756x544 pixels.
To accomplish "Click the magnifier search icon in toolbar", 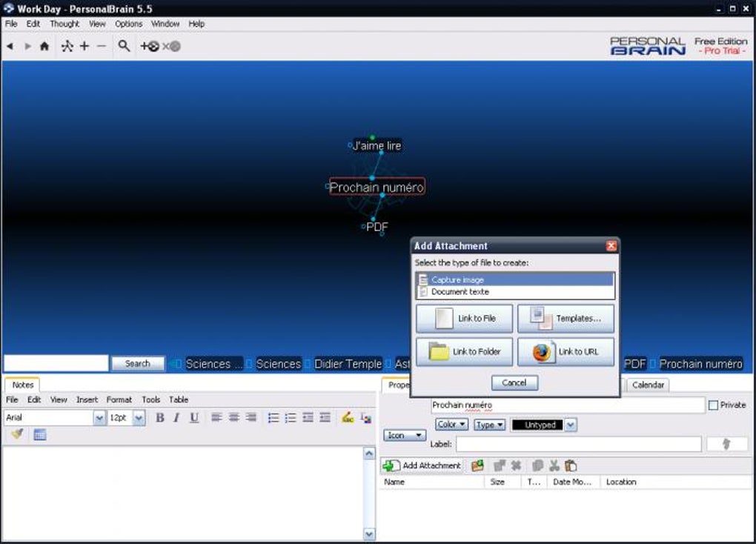I will coord(124,46).
